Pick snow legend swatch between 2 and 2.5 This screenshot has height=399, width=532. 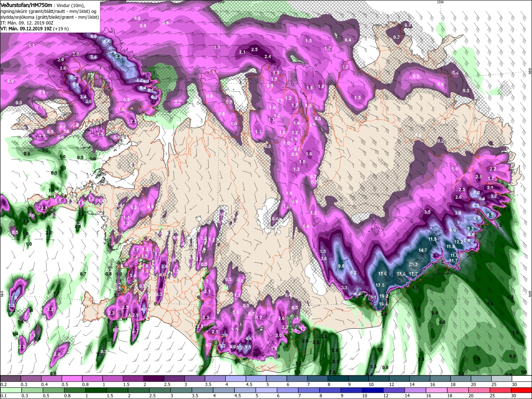coord(153,379)
